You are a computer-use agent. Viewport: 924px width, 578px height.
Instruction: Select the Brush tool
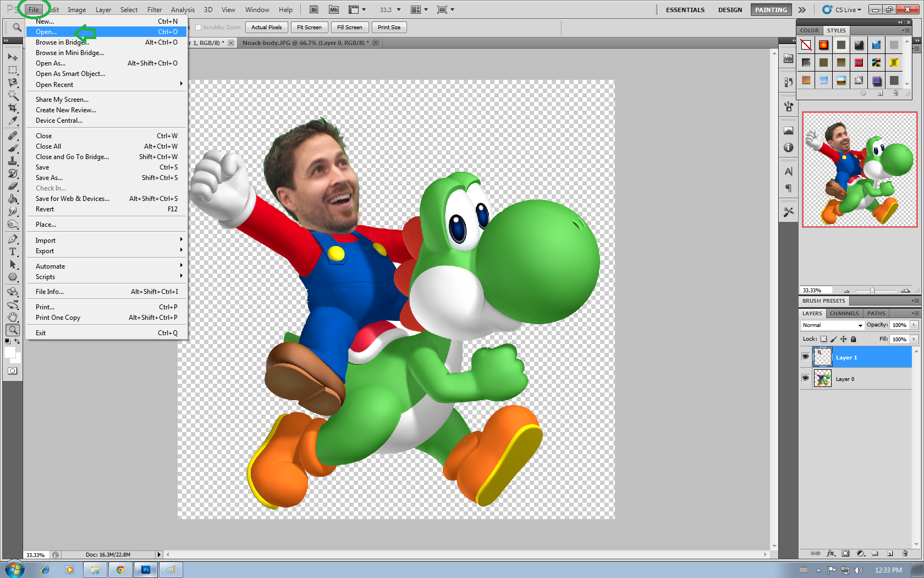[13, 148]
